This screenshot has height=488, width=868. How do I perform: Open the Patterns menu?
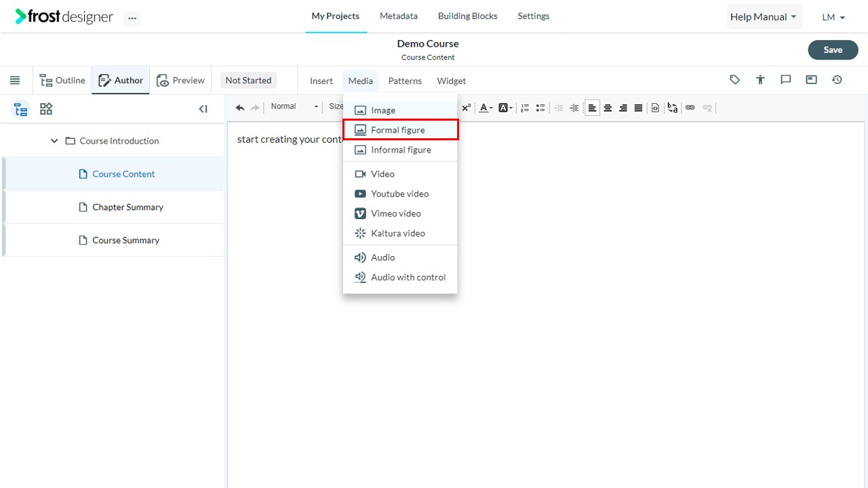[405, 81]
